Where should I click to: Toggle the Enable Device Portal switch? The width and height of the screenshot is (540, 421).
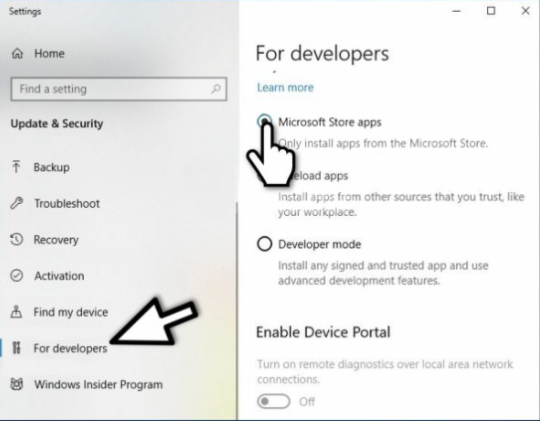[x=273, y=401]
